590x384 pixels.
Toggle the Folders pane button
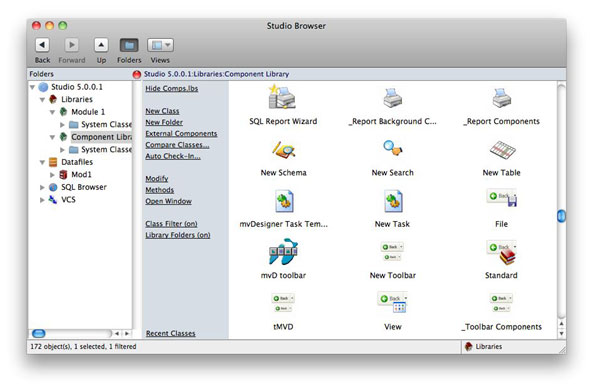tap(129, 46)
